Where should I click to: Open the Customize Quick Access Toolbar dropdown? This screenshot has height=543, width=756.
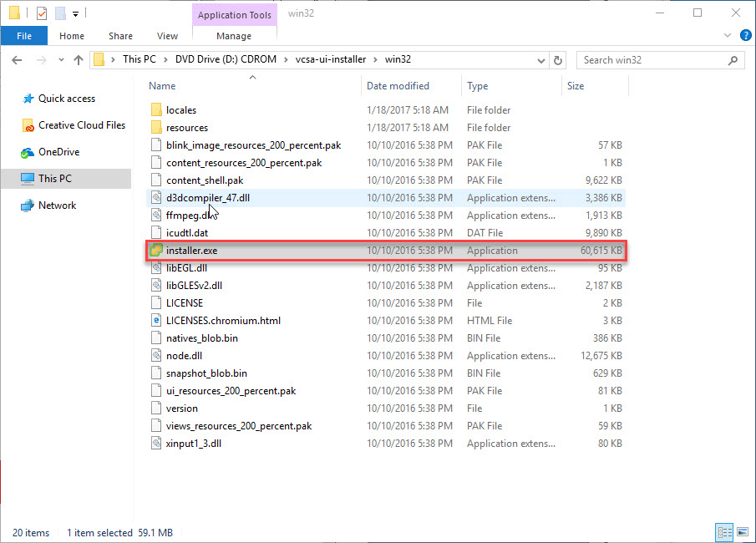[75, 14]
